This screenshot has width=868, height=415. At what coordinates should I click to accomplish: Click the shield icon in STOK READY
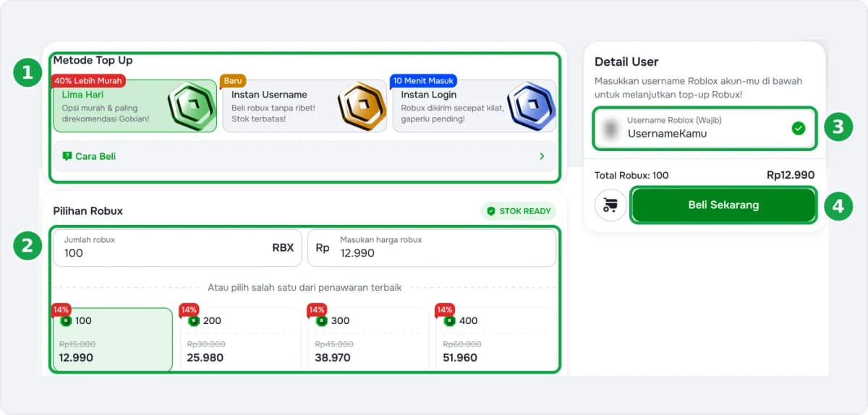click(491, 211)
